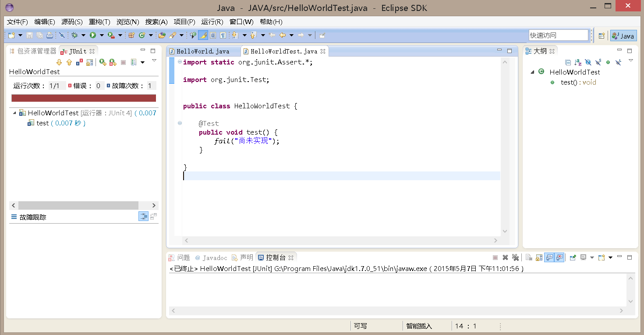Screen dimensions: 644x335
Task: Open JUnit view menu triangle
Action: click(x=154, y=61)
